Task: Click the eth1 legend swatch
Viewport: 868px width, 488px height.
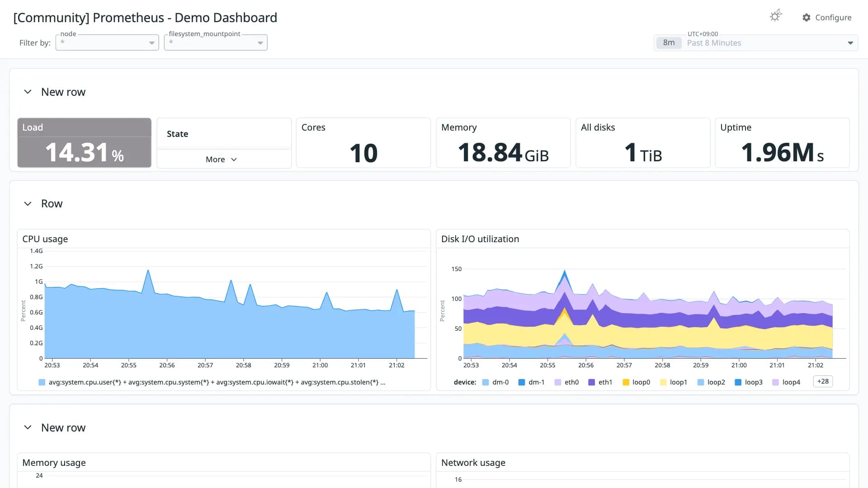Action: (592, 382)
